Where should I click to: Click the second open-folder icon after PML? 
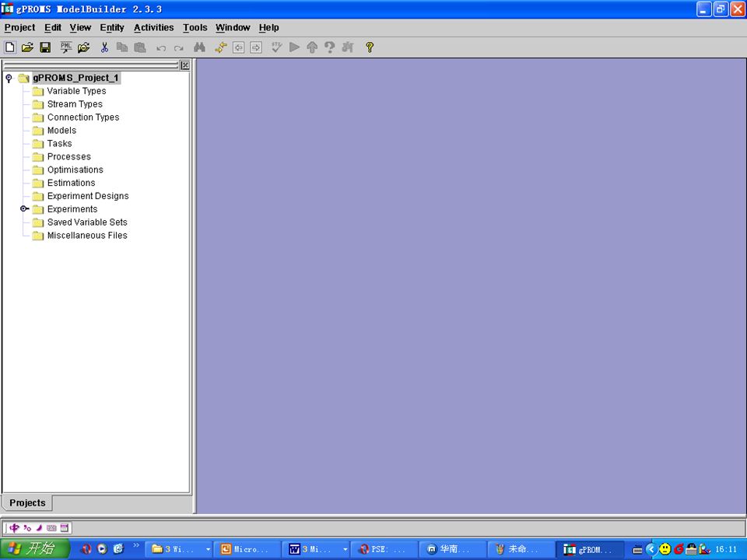coord(84,47)
